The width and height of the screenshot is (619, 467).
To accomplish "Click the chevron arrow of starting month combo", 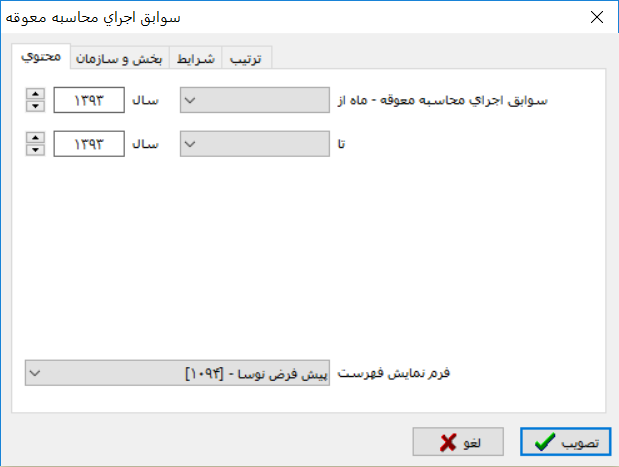I will pyautogui.click(x=190, y=100).
